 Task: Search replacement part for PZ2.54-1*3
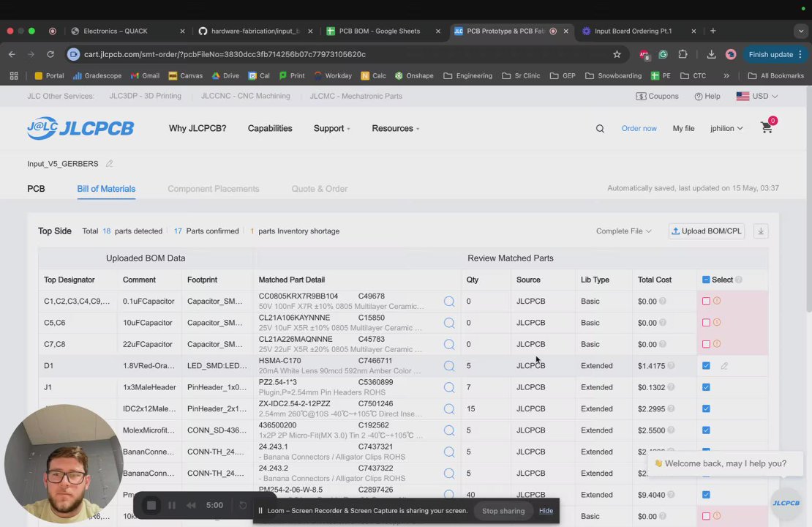[449, 387]
